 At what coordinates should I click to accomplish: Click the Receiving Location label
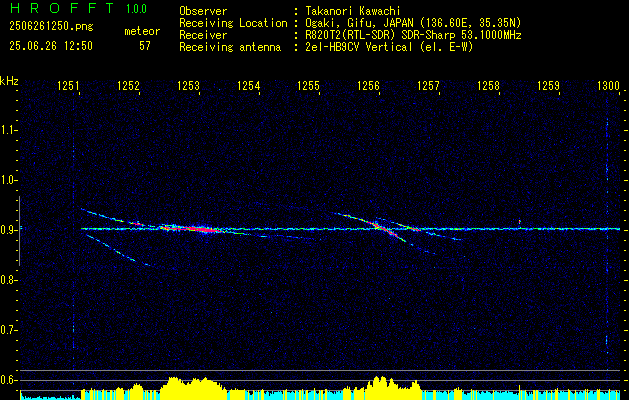tap(233, 23)
